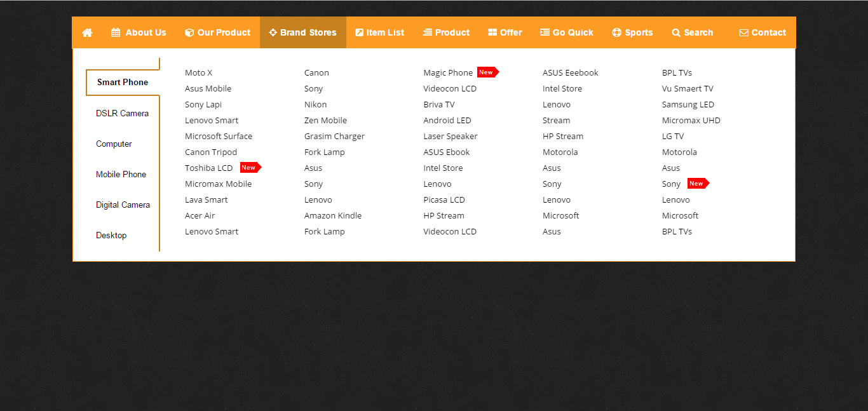Open the Zen Mobile link

(x=326, y=120)
